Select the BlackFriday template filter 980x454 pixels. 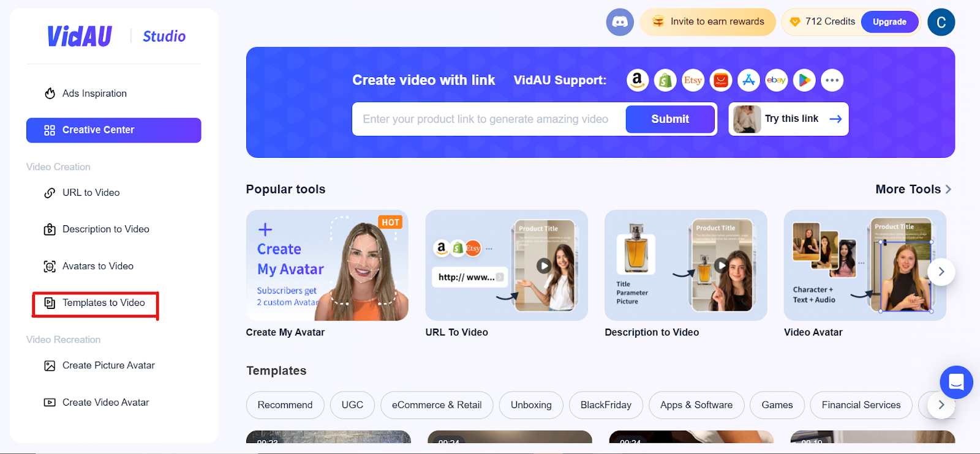click(606, 405)
